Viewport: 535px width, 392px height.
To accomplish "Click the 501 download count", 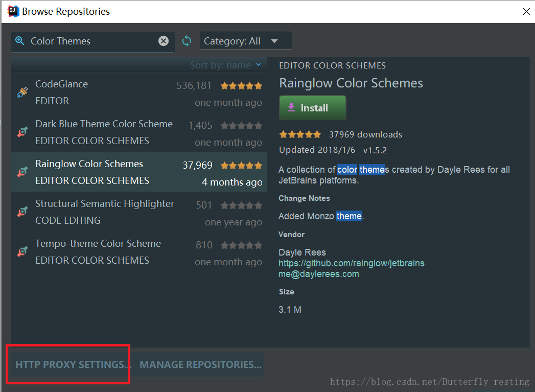I will pyautogui.click(x=204, y=205).
